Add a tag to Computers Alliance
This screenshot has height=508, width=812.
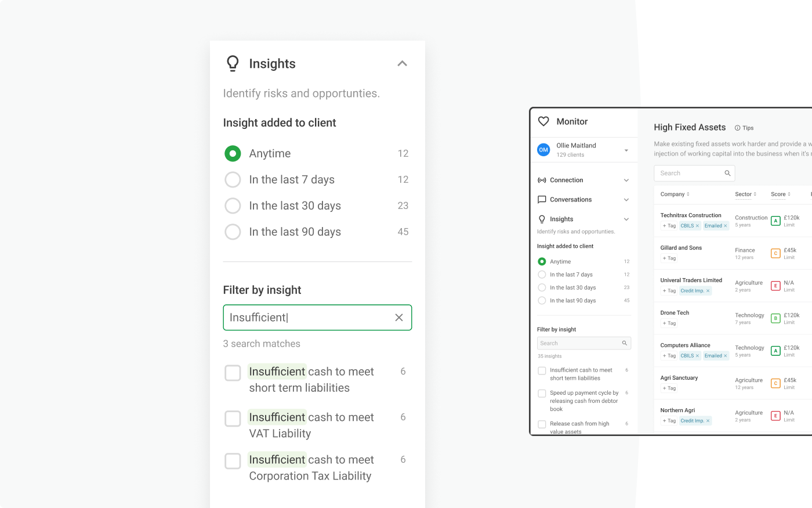(x=669, y=356)
